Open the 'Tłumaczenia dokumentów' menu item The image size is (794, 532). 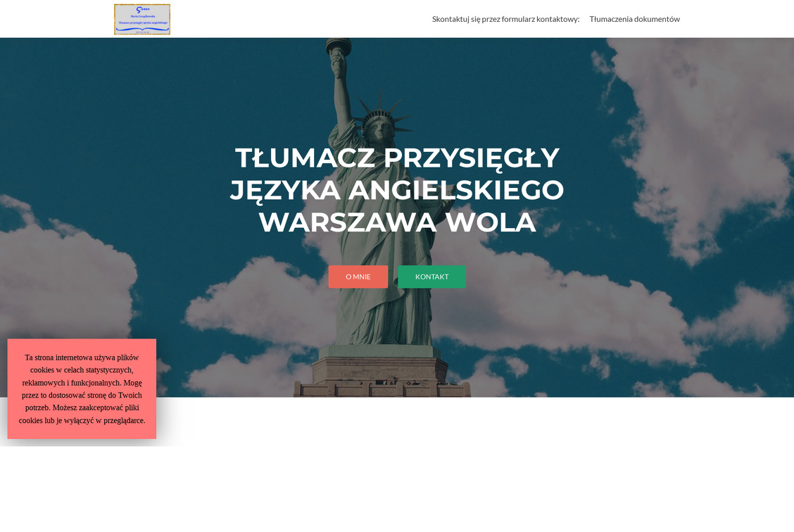pyautogui.click(x=634, y=19)
